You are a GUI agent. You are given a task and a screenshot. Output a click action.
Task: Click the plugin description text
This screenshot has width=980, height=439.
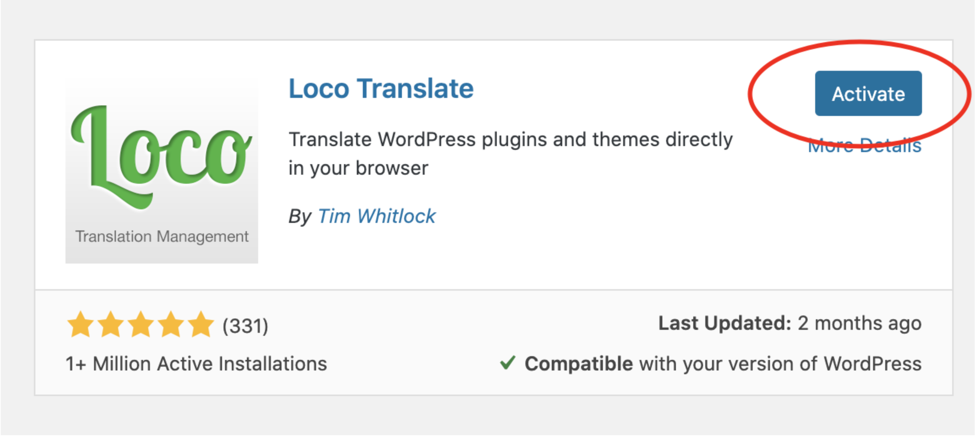coord(510,140)
